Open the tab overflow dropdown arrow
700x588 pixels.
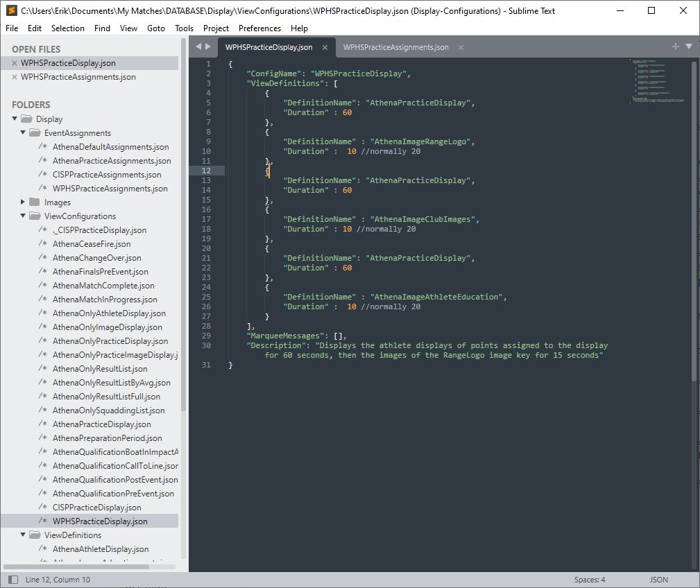pos(688,46)
